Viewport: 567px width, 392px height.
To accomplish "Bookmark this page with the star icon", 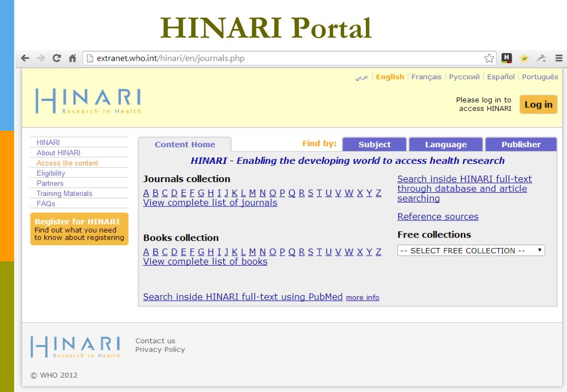I will click(489, 58).
